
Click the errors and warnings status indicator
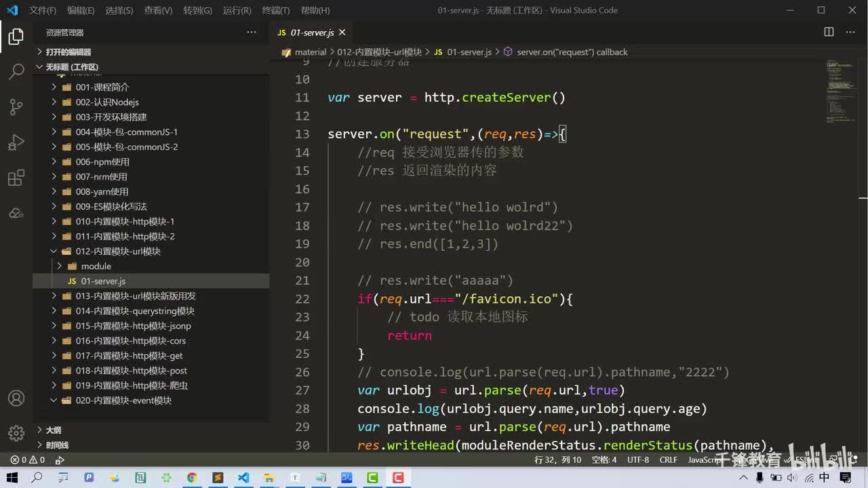[28, 460]
